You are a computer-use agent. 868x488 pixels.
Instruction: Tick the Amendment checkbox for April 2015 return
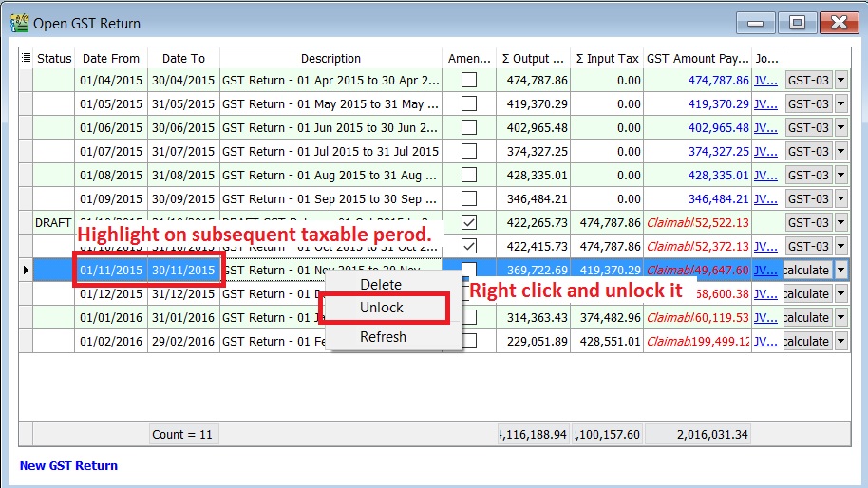(468, 81)
